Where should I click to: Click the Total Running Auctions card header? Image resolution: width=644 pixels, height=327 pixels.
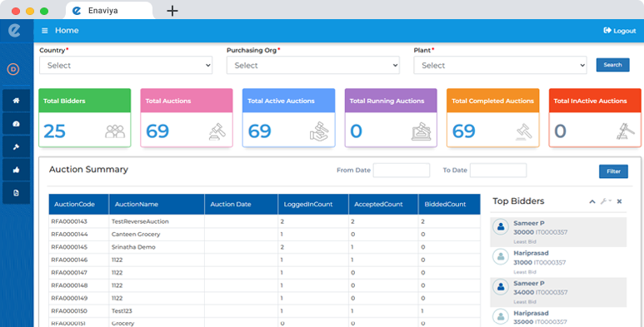click(x=391, y=101)
